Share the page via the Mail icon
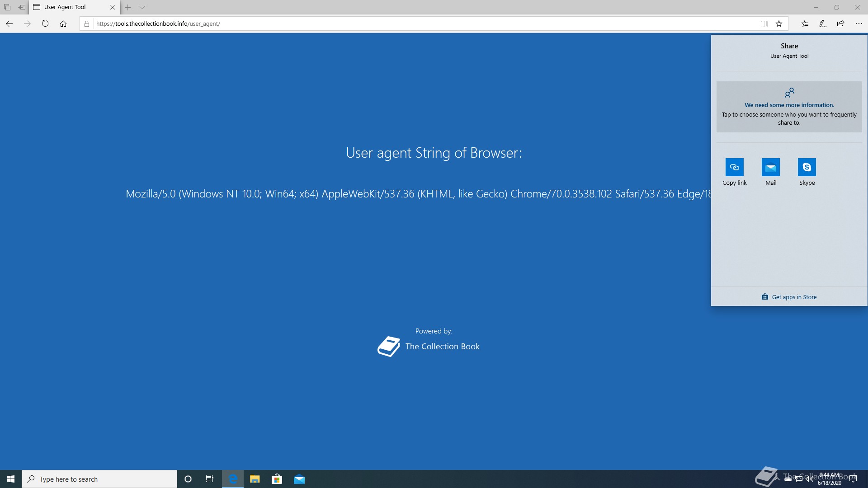This screenshot has width=868, height=488. (x=770, y=167)
